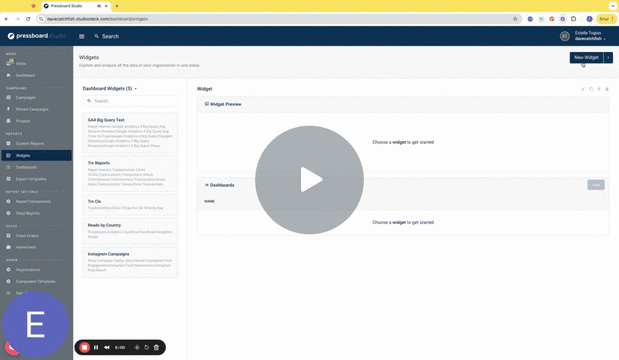Viewport: 619px width, 360px height.
Task: Click the browser address bar
Action: (x=276, y=19)
